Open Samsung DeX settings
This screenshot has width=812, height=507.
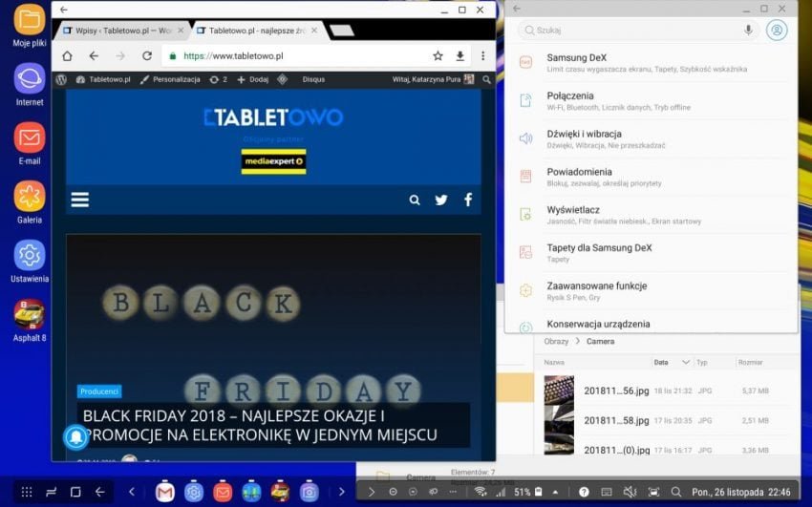click(x=651, y=63)
